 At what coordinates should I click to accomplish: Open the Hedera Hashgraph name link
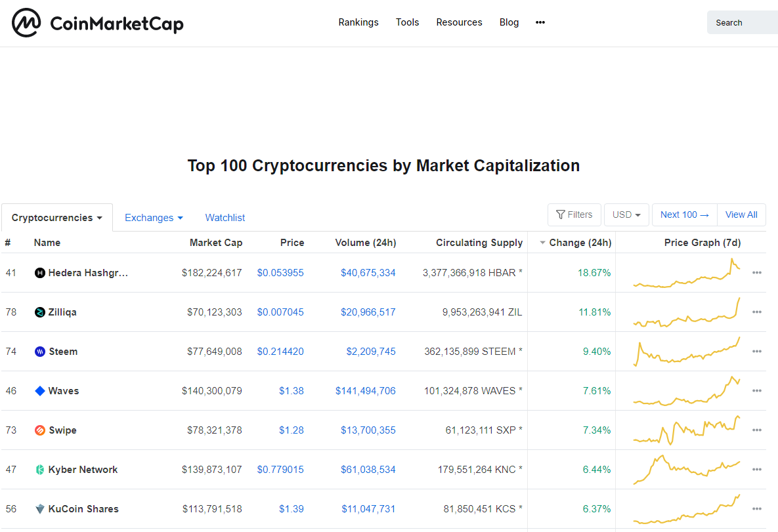click(x=89, y=273)
